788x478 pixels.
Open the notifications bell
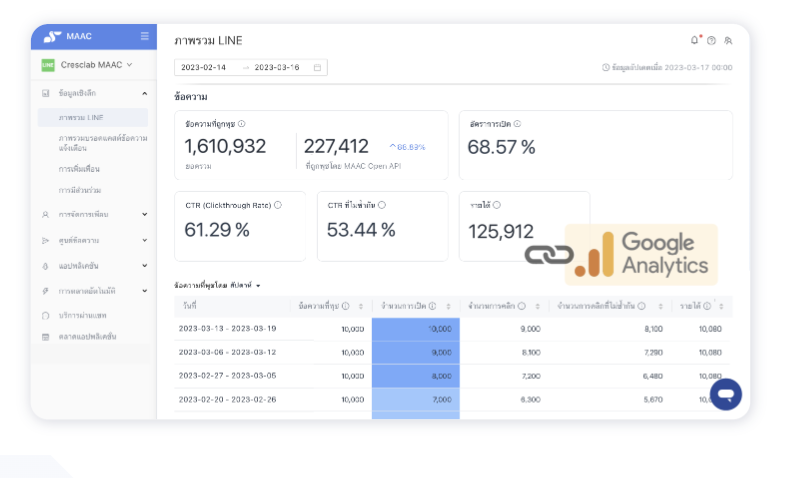695,40
